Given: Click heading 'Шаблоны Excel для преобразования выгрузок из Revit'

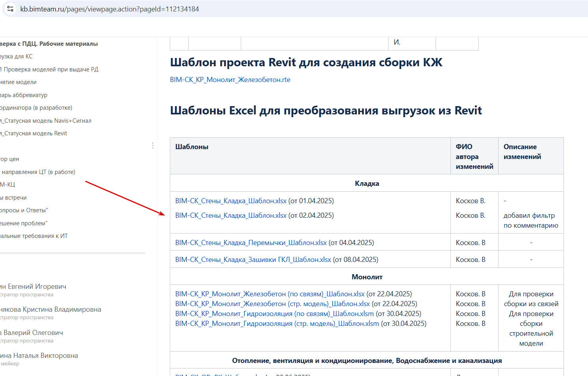Looking at the screenshot, I should point(326,110).
